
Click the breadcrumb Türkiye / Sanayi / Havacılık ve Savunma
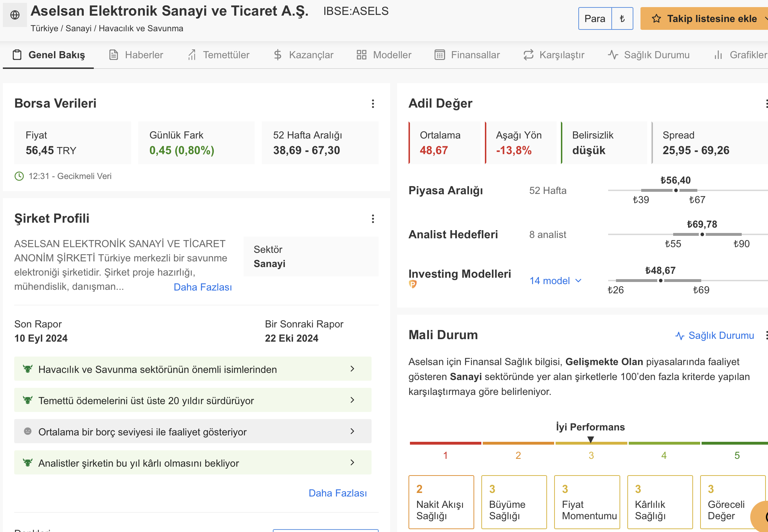(x=107, y=28)
